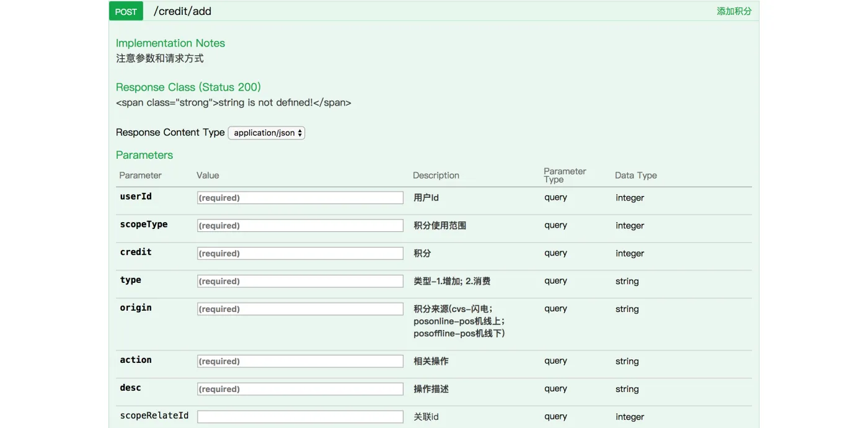Click the type parameter input field

pyautogui.click(x=300, y=281)
